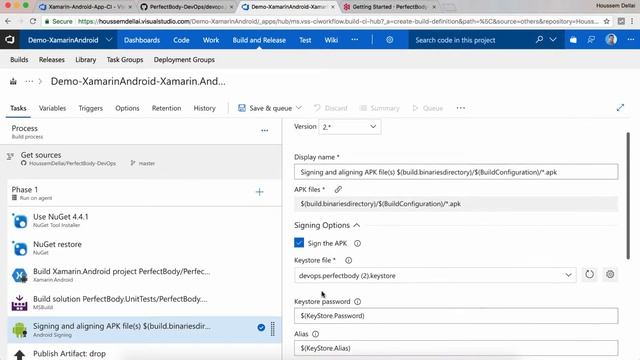Image resolution: width=640 pixels, height=360 pixels.
Task: Click the Keystore password input field
Action: click(x=456, y=316)
